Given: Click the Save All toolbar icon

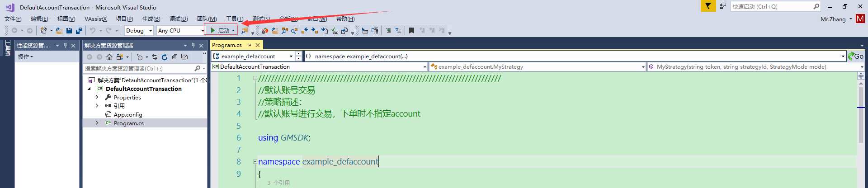Looking at the screenshot, I should tap(79, 31).
